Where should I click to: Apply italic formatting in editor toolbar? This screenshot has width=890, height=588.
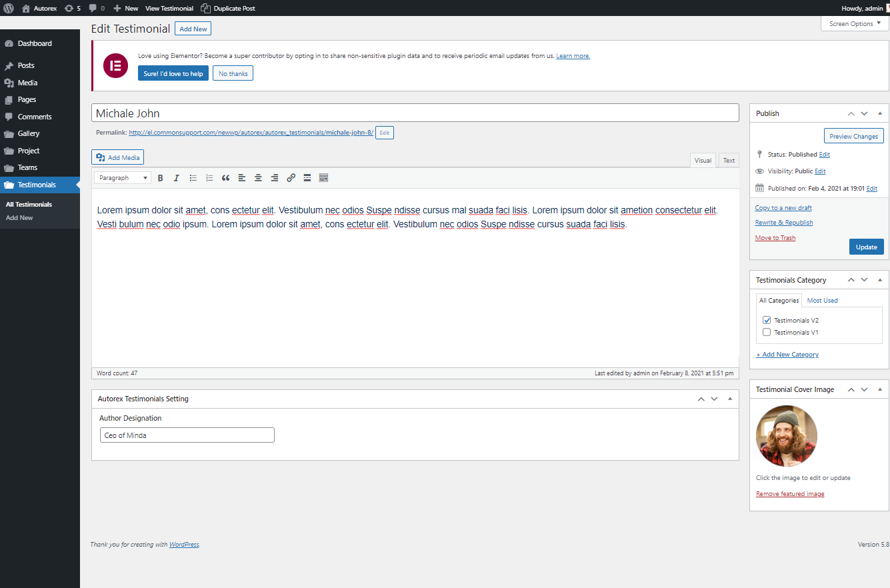177,178
